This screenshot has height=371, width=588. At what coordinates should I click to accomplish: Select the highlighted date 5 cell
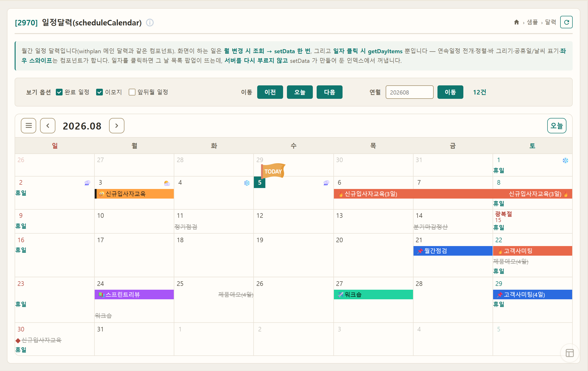pos(260,183)
